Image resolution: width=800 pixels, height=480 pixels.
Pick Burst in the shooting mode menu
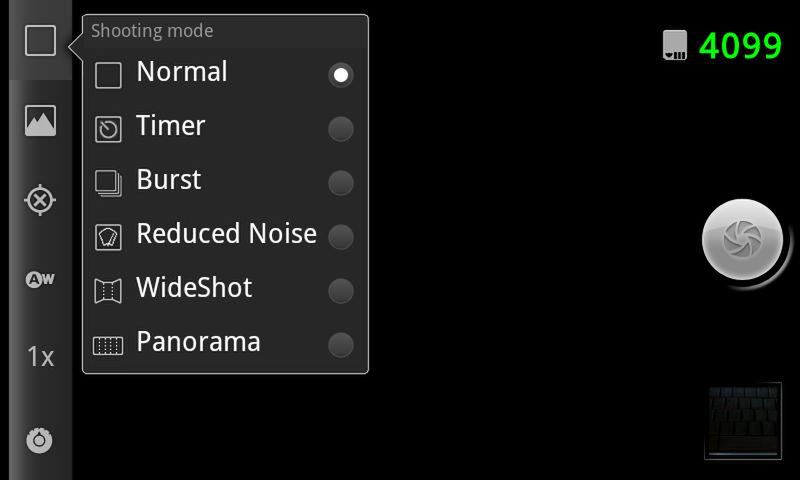click(169, 180)
